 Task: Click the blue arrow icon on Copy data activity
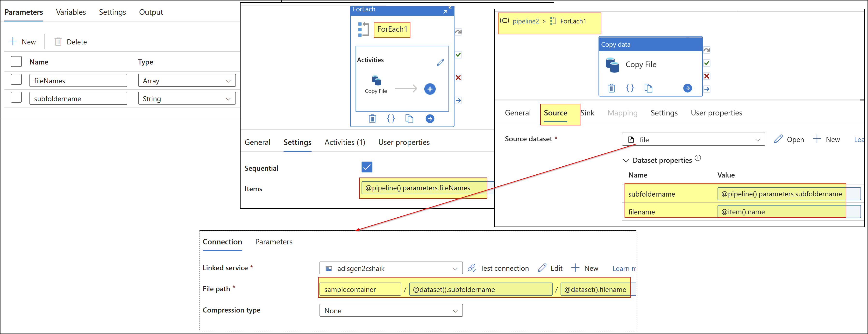(x=687, y=88)
